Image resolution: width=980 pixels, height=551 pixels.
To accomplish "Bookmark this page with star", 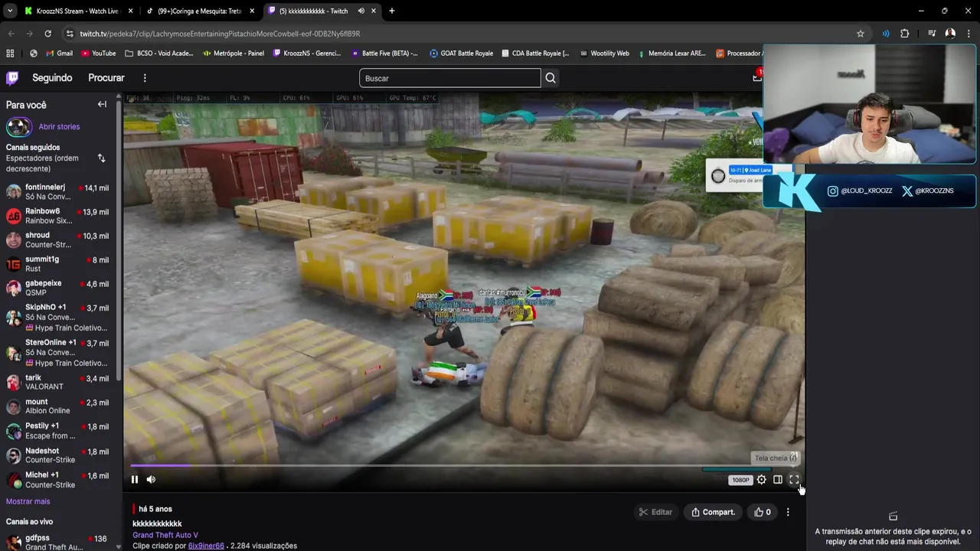I will [x=861, y=34].
